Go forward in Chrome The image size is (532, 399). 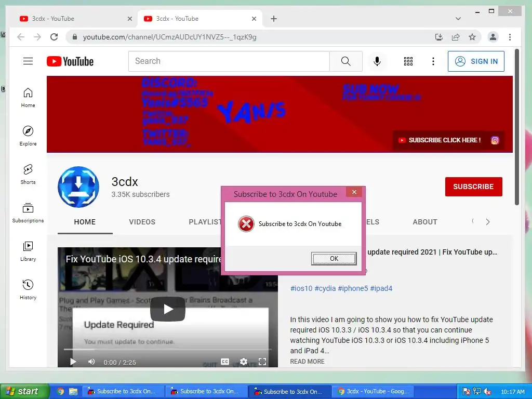37,37
